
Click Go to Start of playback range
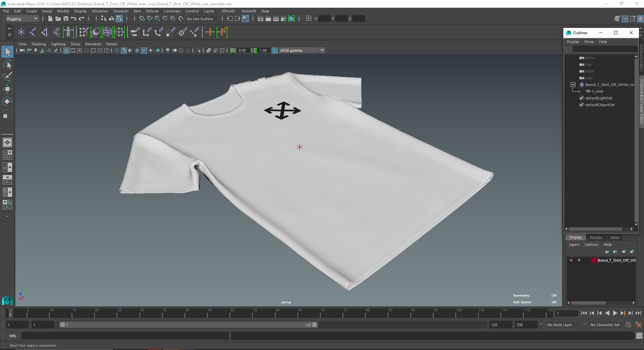coord(584,313)
